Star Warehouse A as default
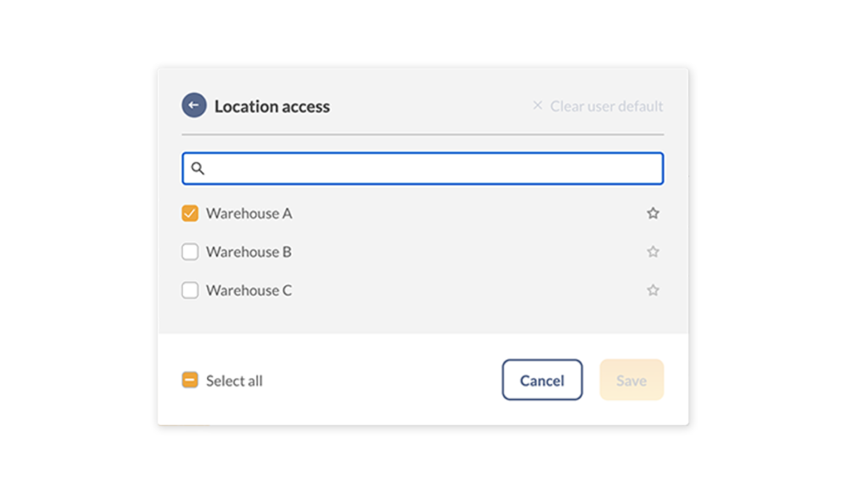The image size is (868, 488). [653, 213]
